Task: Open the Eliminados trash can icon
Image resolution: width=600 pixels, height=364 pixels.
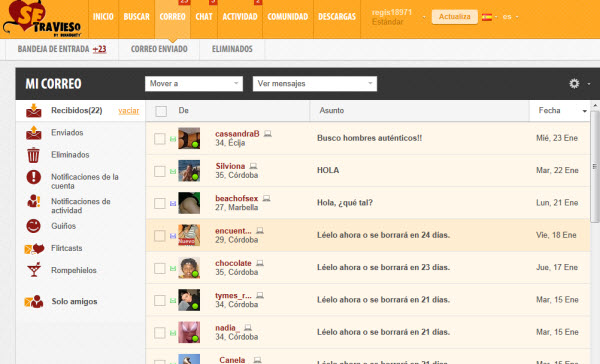Action: click(34, 155)
